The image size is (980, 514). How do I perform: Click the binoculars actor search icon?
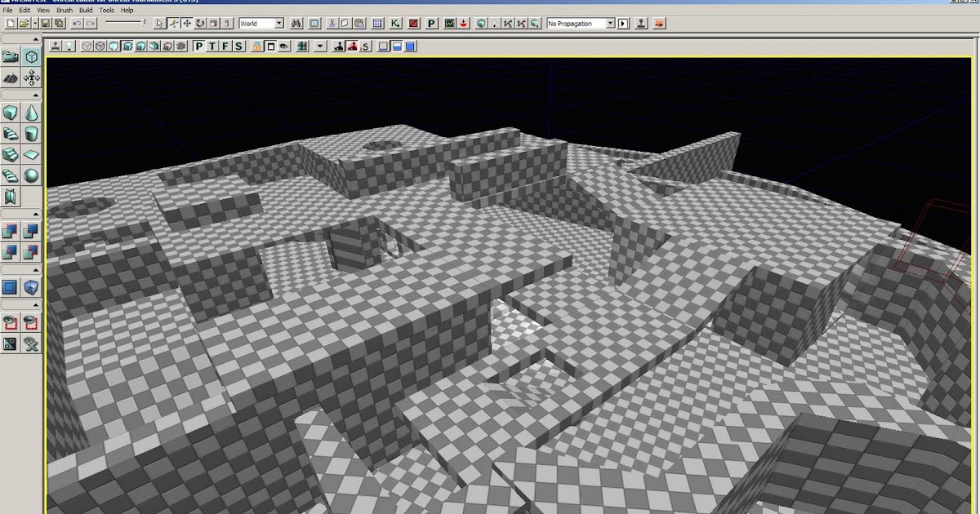coord(297,23)
